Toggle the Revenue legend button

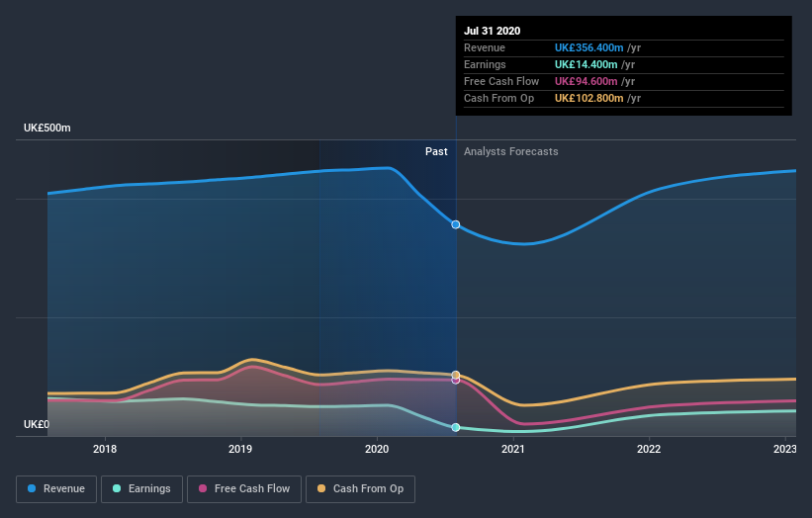(56, 489)
